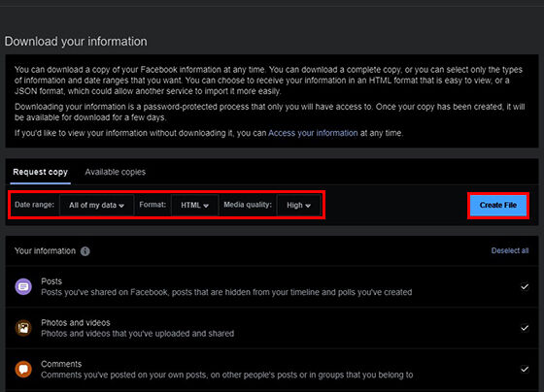
Task: Open the Access your information link
Action: (x=313, y=133)
